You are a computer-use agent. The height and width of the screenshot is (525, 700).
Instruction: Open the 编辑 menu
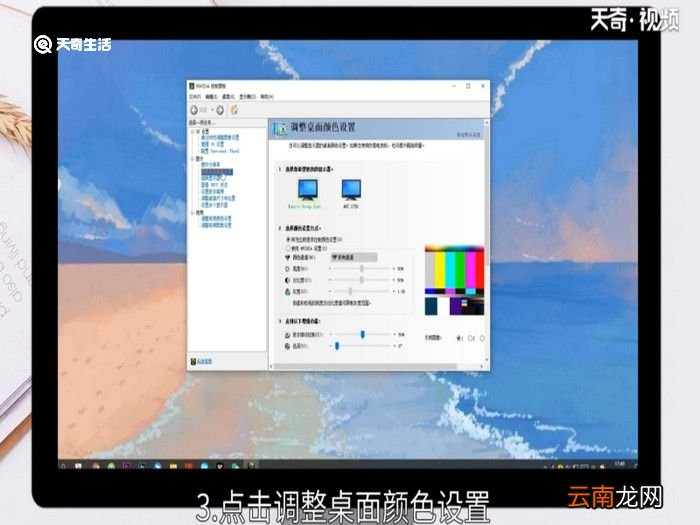211,97
